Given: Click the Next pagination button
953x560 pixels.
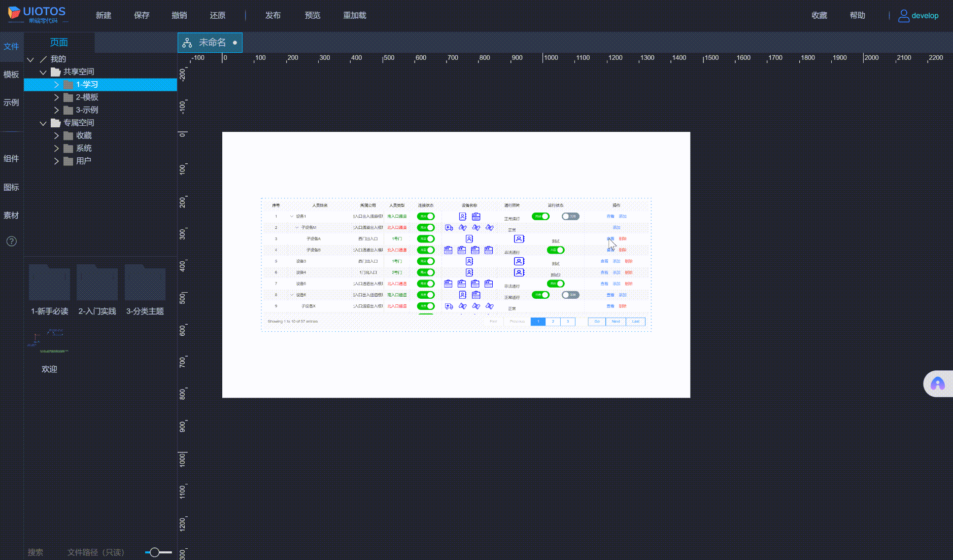Looking at the screenshot, I should 616,322.
